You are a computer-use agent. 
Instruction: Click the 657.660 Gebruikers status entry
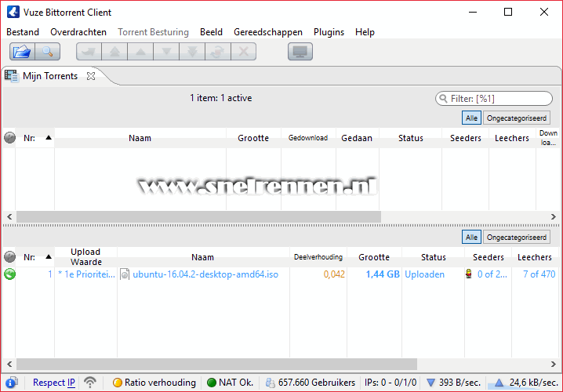coord(311,383)
